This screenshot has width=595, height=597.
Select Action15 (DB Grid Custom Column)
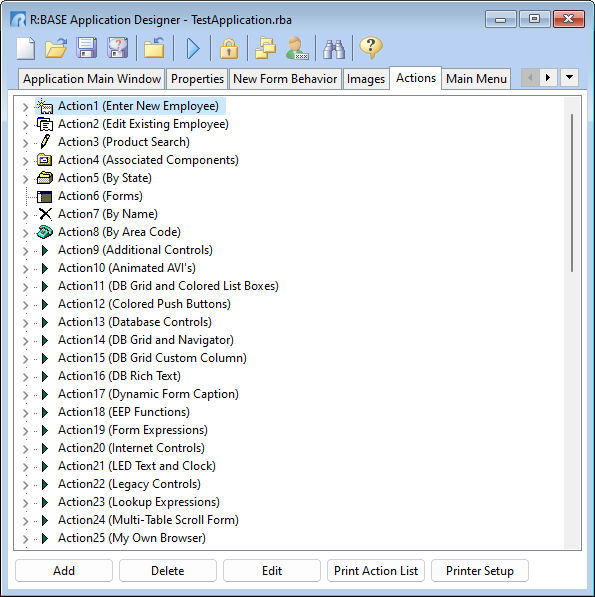click(x=152, y=358)
